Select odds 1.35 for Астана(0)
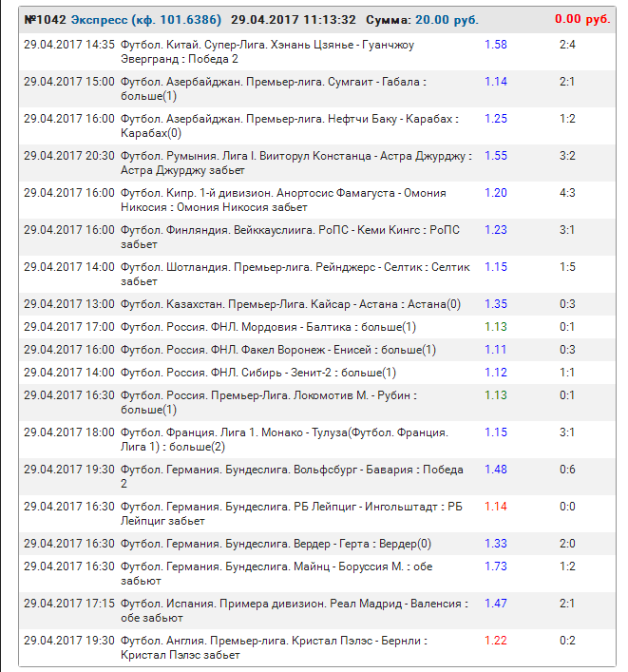628x672 pixels. point(496,304)
